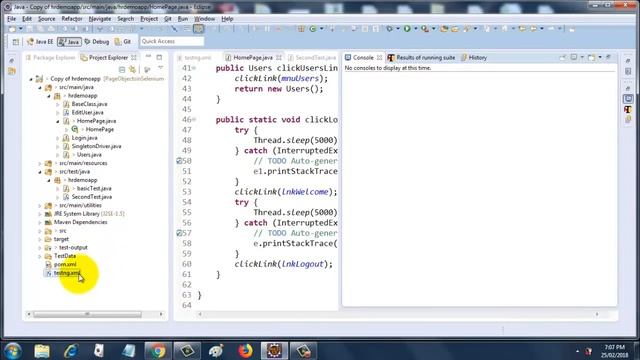Close the Console view tab
Screen dimensions: 640x360
click(x=379, y=58)
